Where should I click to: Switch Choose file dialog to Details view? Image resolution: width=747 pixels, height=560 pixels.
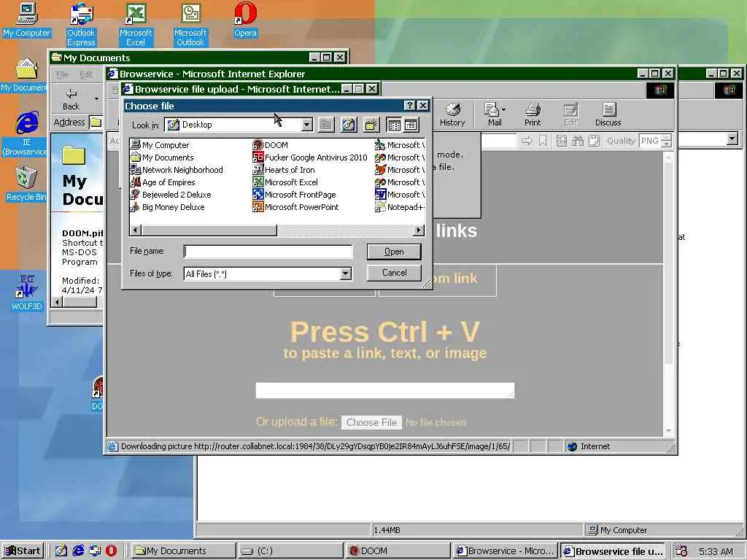tap(411, 125)
